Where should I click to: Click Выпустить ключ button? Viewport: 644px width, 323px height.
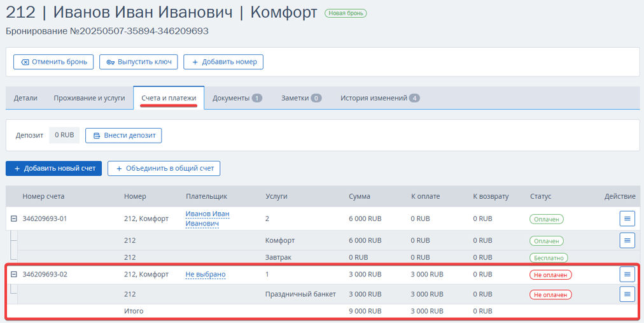pyautogui.click(x=139, y=62)
